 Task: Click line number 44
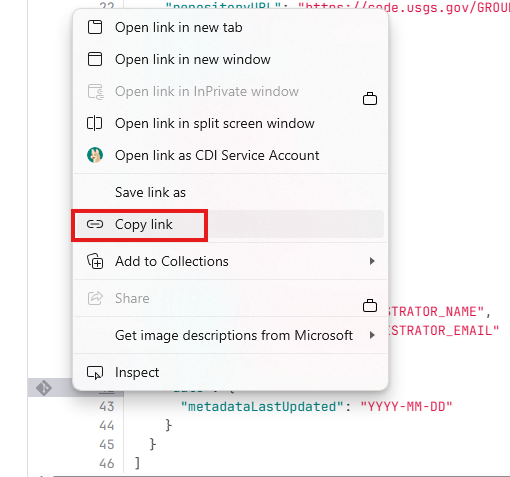[107, 426]
